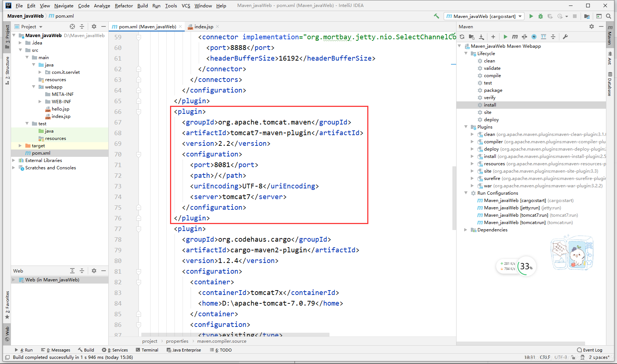Close the pom.xml editor tab
The height and width of the screenshot is (364, 617).
tap(180, 26)
